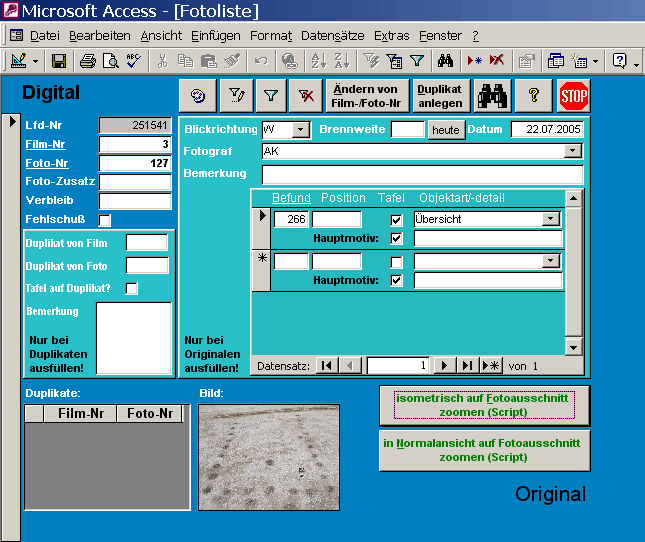Image resolution: width=645 pixels, height=542 pixels.
Task: Click the heute button
Action: (446, 130)
